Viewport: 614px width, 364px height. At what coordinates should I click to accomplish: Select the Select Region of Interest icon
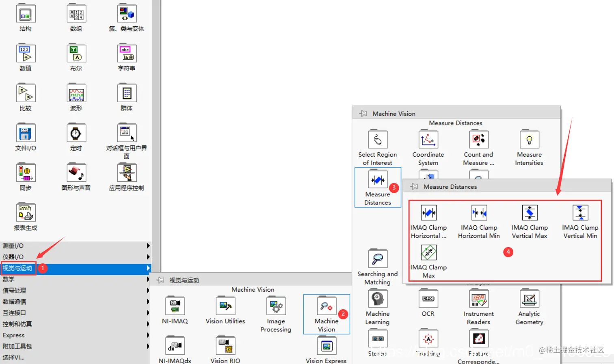coord(378,140)
